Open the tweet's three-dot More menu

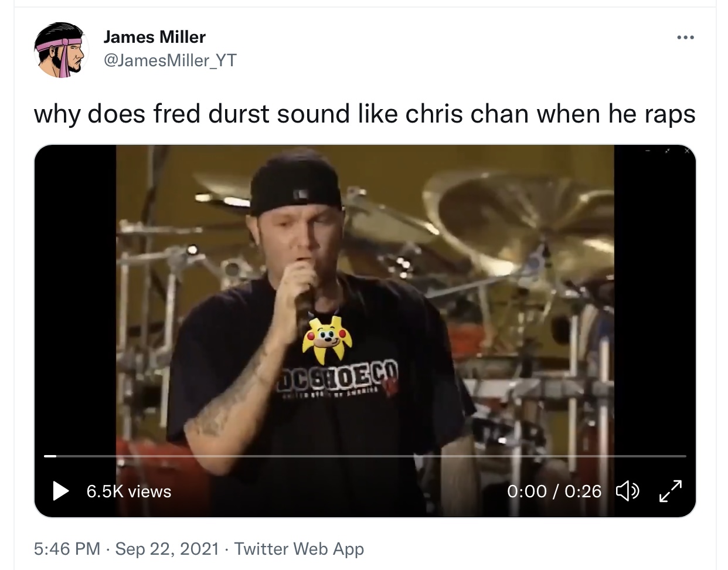tap(685, 38)
